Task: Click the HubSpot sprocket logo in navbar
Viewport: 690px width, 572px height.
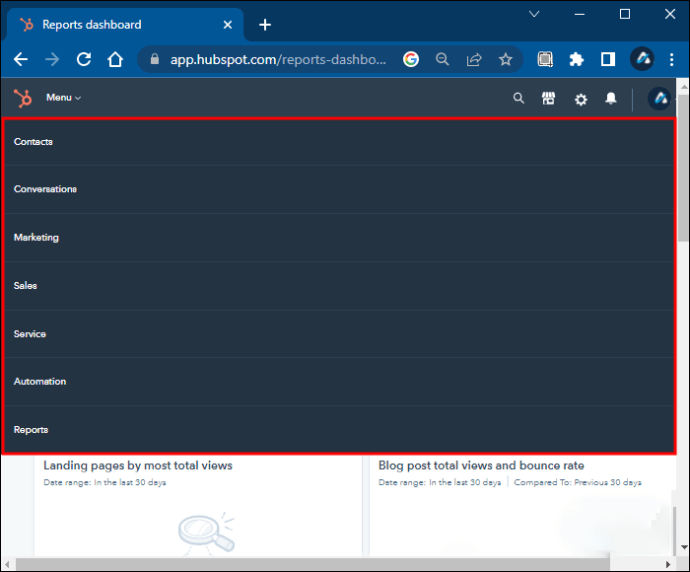Action: point(23,98)
